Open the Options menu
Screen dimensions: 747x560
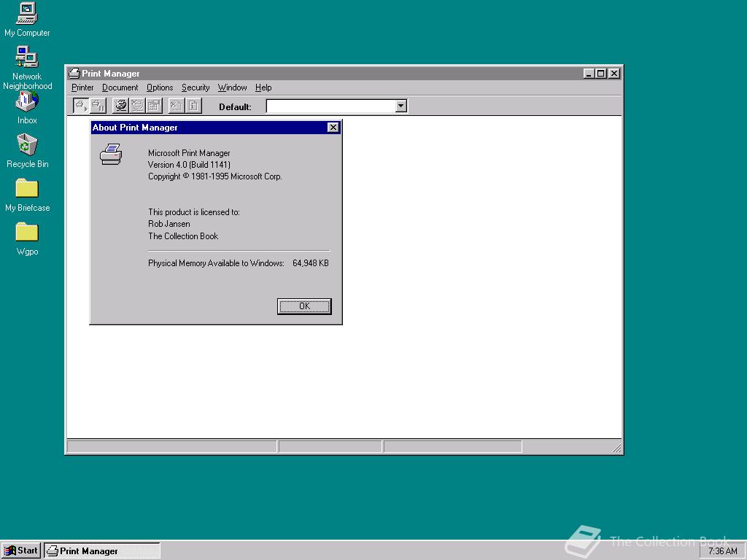tap(160, 87)
